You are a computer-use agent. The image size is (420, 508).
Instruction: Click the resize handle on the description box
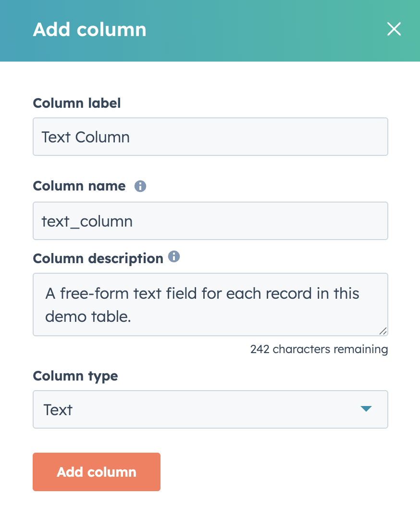click(383, 331)
